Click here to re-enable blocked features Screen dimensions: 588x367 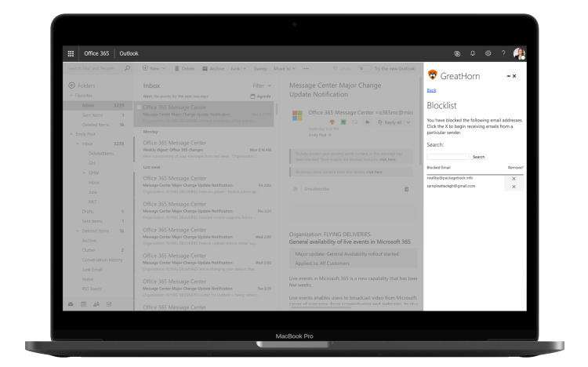tap(387, 159)
